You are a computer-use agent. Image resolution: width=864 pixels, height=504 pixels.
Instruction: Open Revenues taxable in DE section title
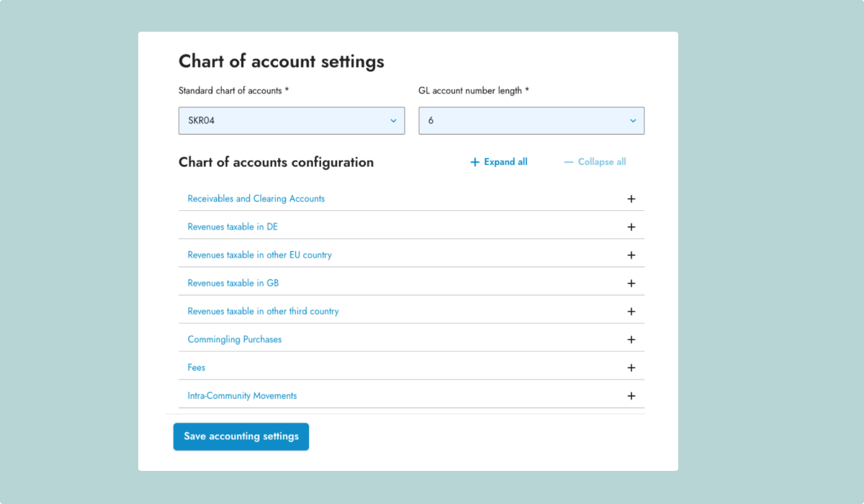[x=233, y=227]
